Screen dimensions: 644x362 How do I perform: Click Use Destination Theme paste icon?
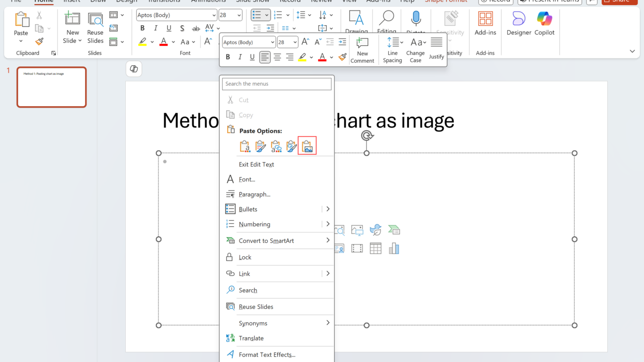click(245, 146)
